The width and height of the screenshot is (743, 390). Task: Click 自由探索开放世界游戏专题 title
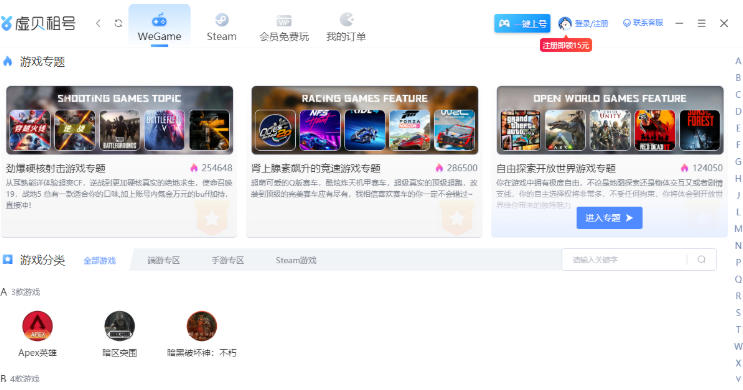[x=556, y=168]
